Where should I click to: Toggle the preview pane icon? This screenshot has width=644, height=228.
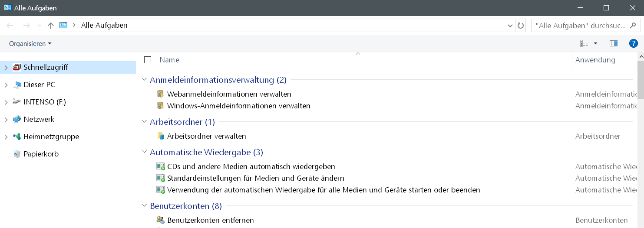(613, 43)
